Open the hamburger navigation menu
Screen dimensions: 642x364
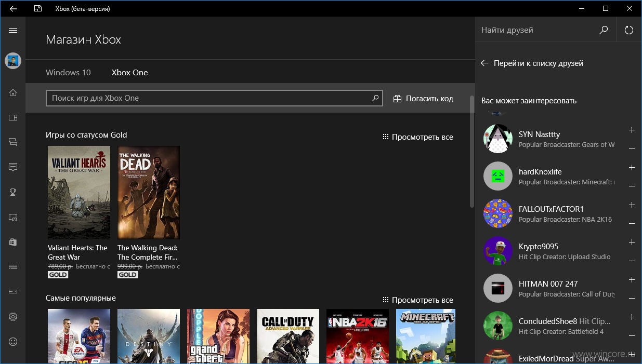click(x=13, y=30)
